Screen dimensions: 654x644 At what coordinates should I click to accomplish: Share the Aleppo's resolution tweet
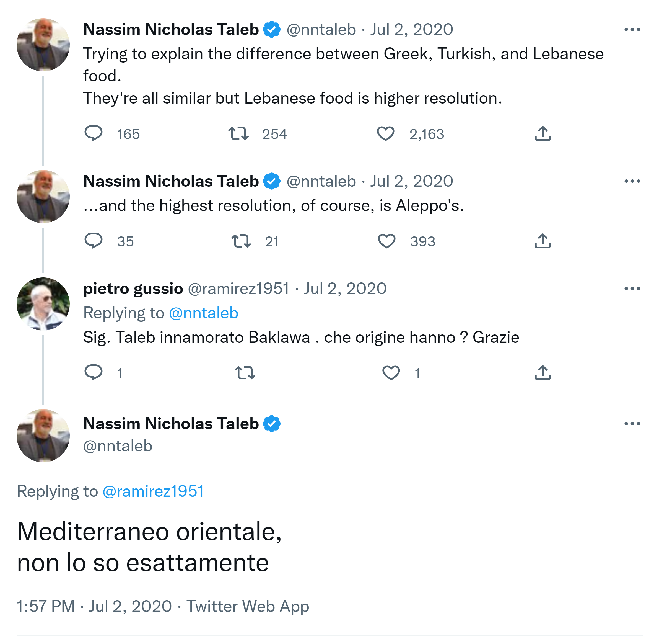pyautogui.click(x=543, y=241)
